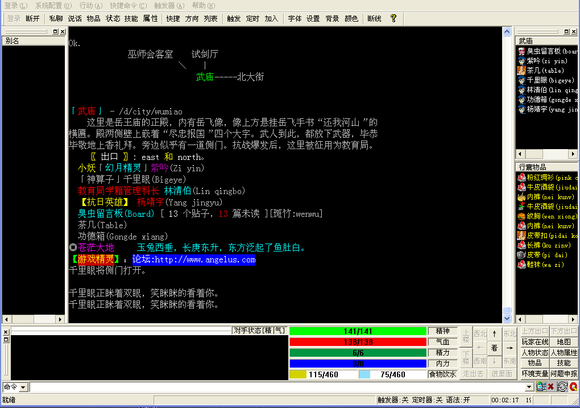Select 茶几(table) icon in 武庙 list
Viewport: 580px width, 408px height.
pos(522,70)
